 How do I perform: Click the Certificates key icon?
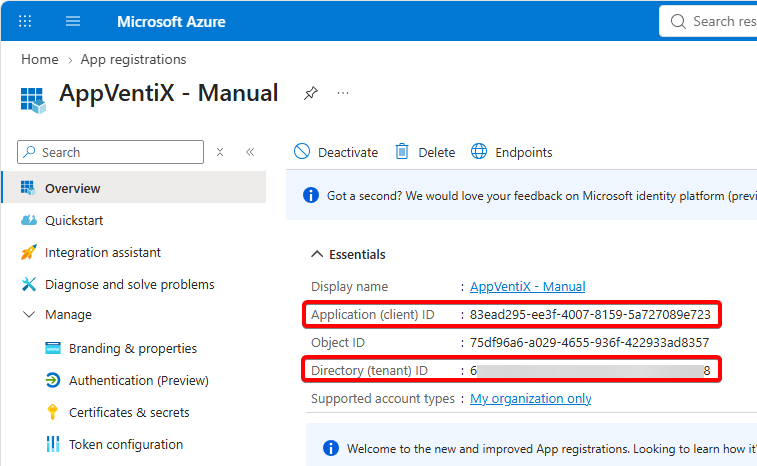52,412
